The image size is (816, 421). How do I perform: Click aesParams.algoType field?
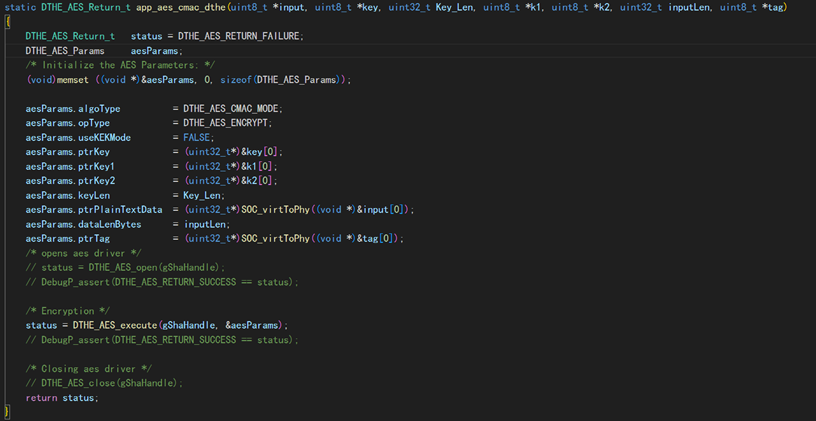point(73,109)
